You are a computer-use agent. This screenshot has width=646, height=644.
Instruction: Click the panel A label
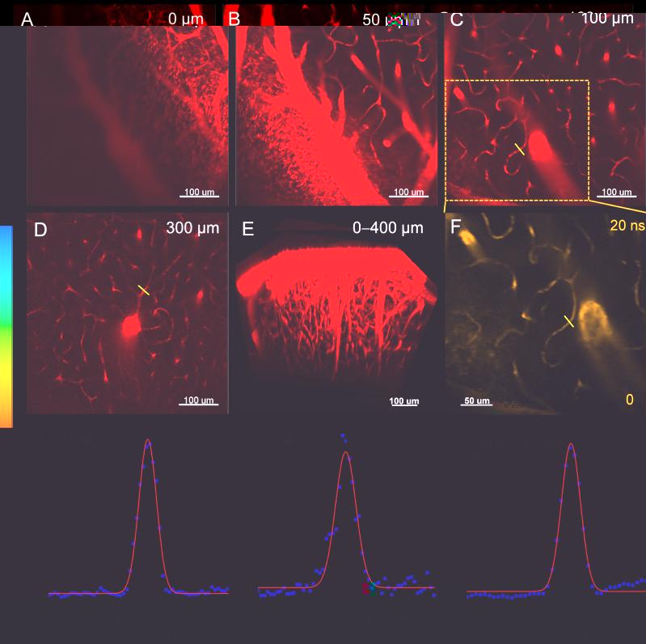click(28, 20)
